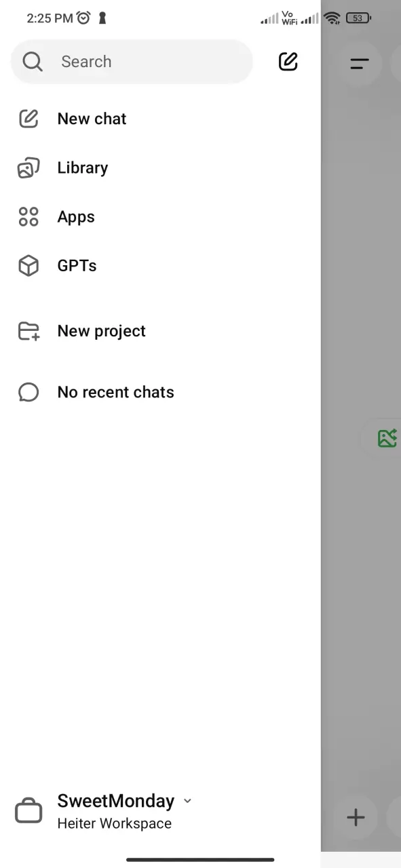Tap the New project folder icon
Viewport: 401px width, 868px height.
[28, 331]
